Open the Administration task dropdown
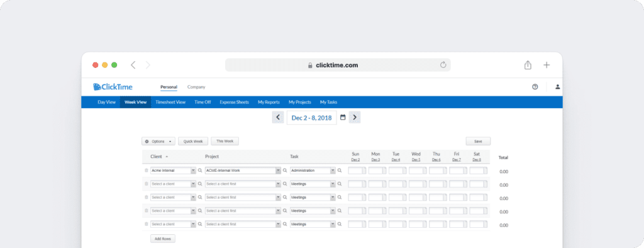Screen dimensions: 644x248 click(x=333, y=171)
